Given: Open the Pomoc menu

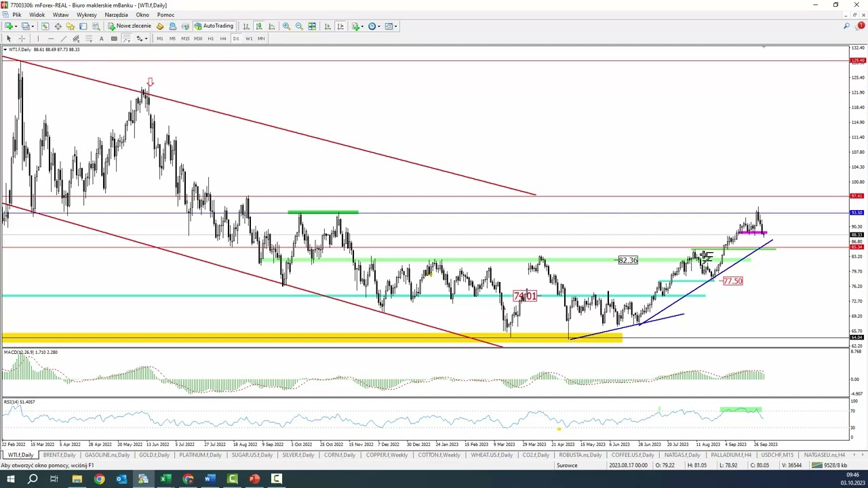Looking at the screenshot, I should click(x=165, y=15).
